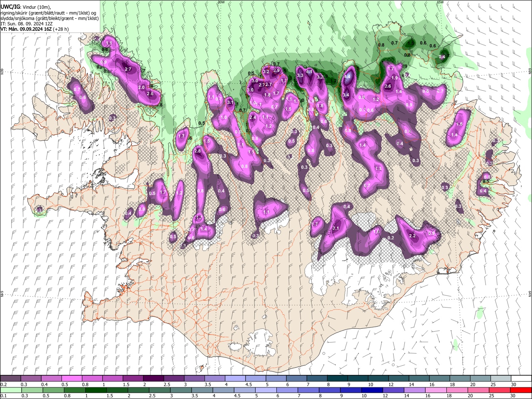Click the 0.1–0.3 palest green rain swatch
Screen dimensions: 532x399
10,390
